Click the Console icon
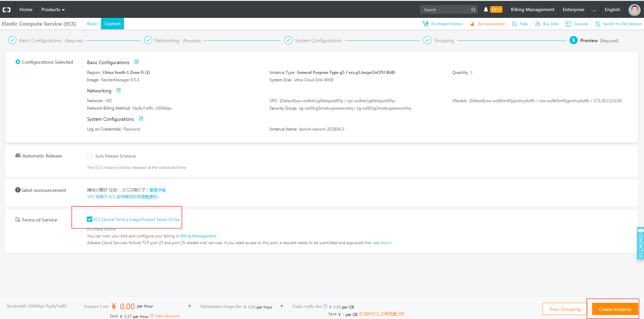The image size is (644, 319). (568, 24)
